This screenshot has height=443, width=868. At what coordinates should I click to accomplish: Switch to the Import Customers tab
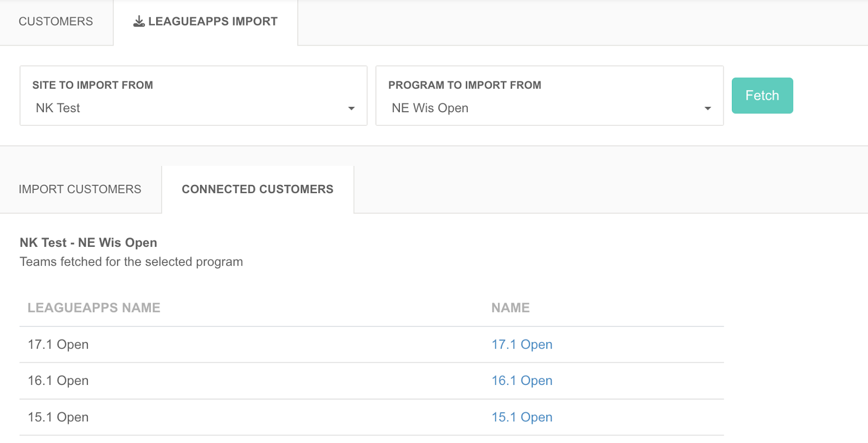80,189
